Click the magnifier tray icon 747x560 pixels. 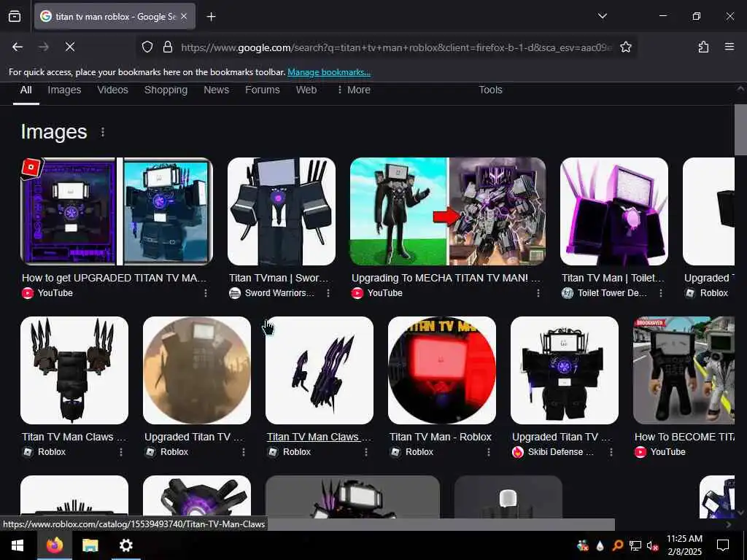click(617, 545)
